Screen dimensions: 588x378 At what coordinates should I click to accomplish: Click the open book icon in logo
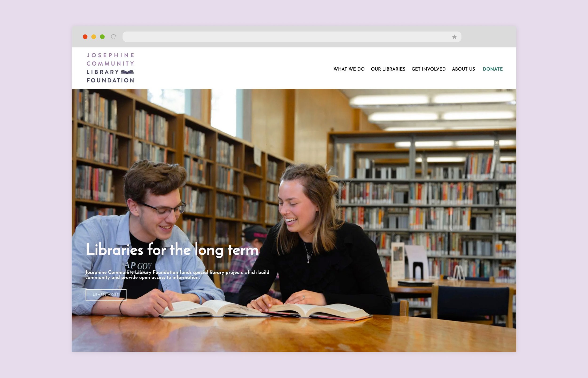[127, 72]
